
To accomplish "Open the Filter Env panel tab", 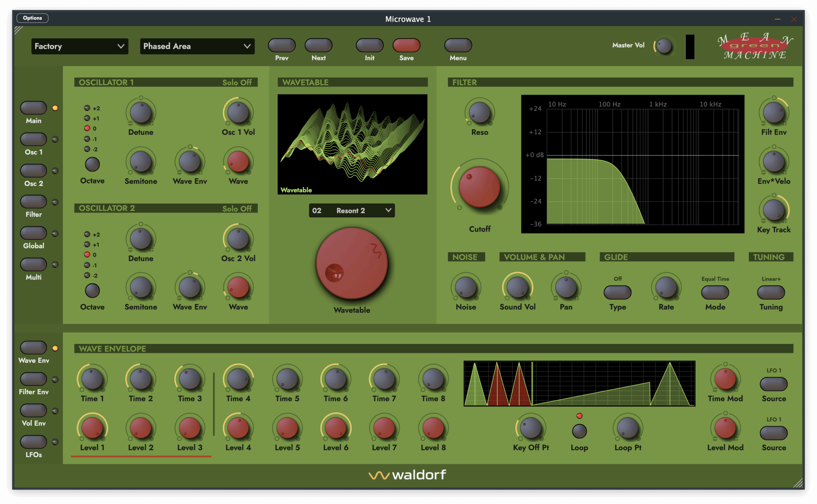I will [x=33, y=379].
